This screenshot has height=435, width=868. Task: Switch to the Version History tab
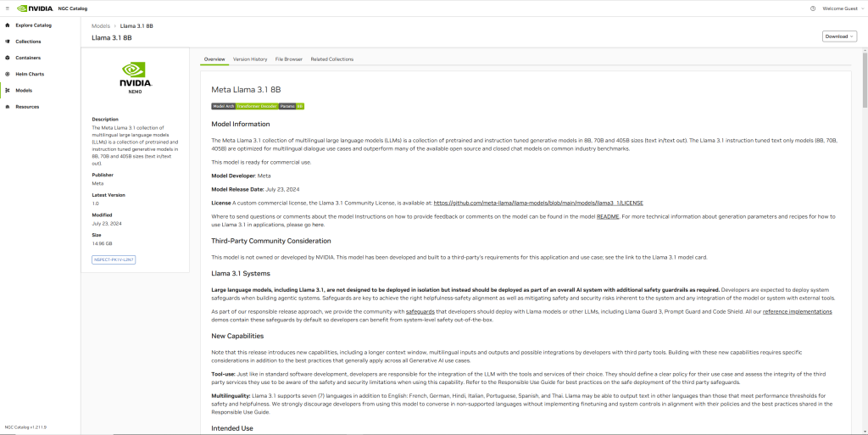click(x=250, y=59)
